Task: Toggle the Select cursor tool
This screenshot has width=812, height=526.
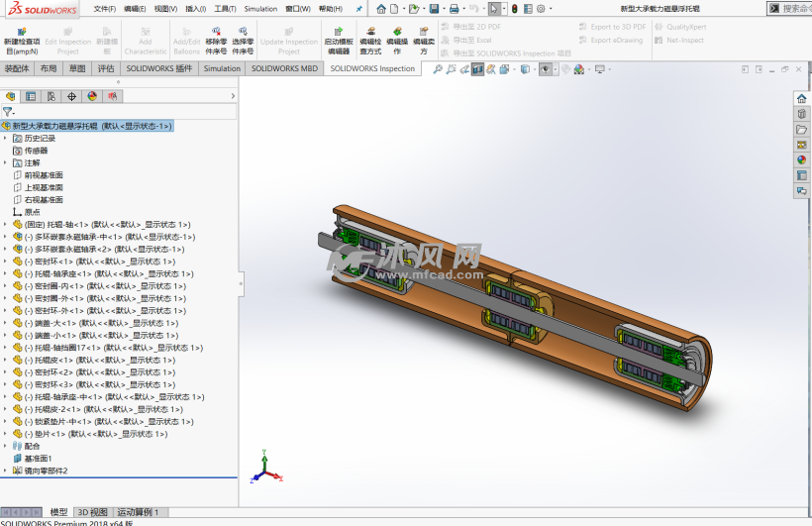Action: (494, 9)
